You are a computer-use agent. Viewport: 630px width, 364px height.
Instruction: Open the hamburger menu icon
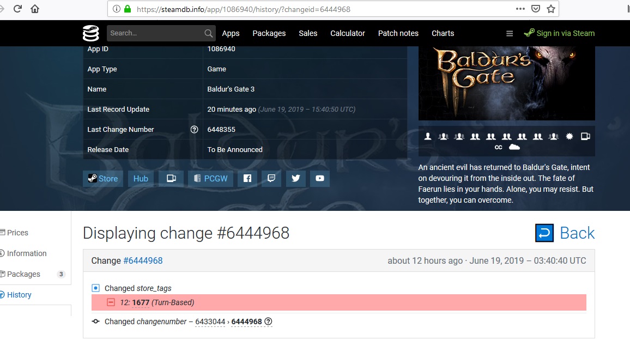point(510,34)
